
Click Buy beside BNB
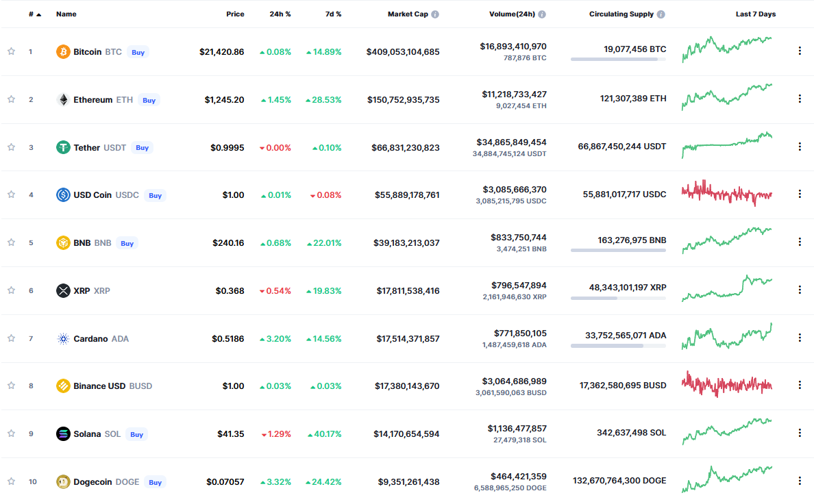pos(127,243)
